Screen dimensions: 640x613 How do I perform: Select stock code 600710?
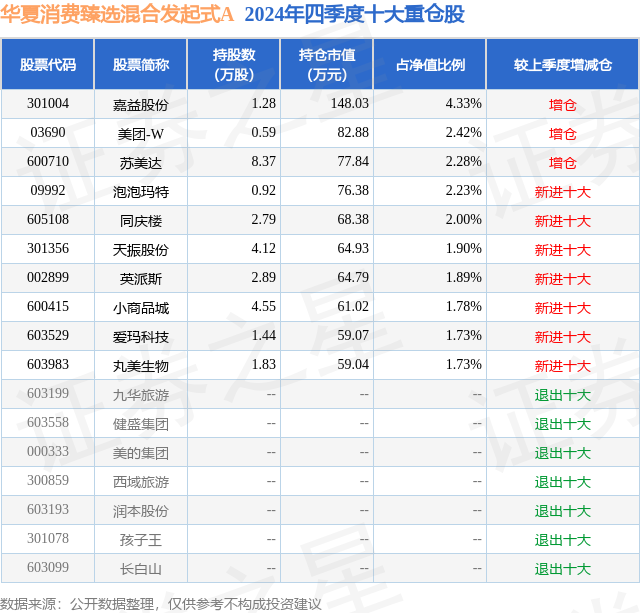[x=48, y=162]
